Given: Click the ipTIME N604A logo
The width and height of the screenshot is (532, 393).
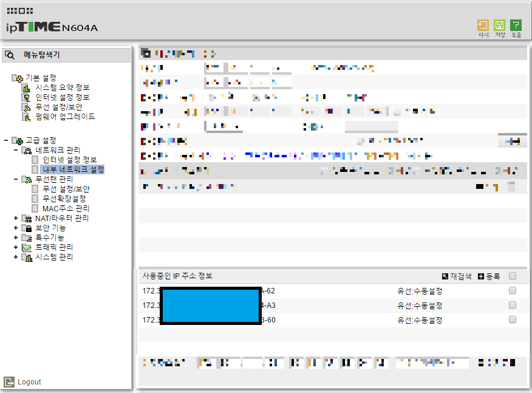Looking at the screenshot, I should 52,27.
